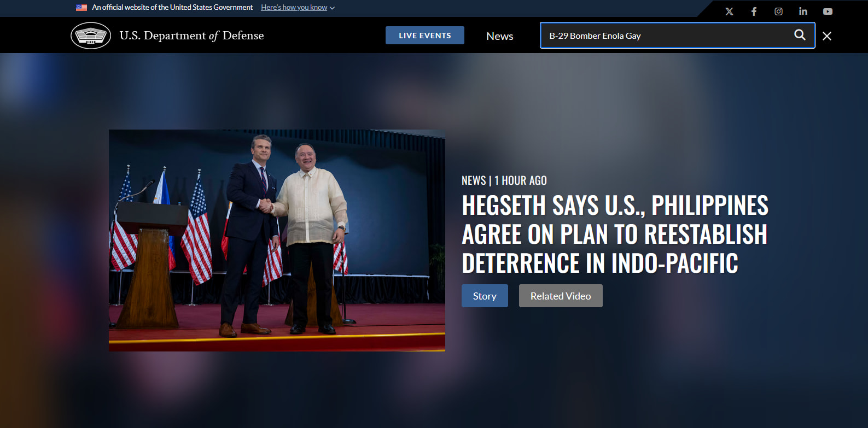Click the Pentagon seal logo
868x428 pixels.
tap(91, 36)
